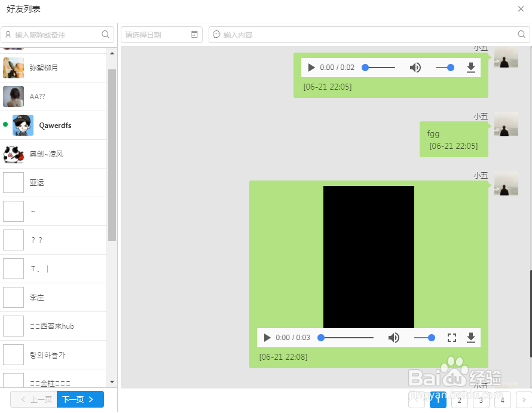
Task: Go to message page 4
Action: 502,400
